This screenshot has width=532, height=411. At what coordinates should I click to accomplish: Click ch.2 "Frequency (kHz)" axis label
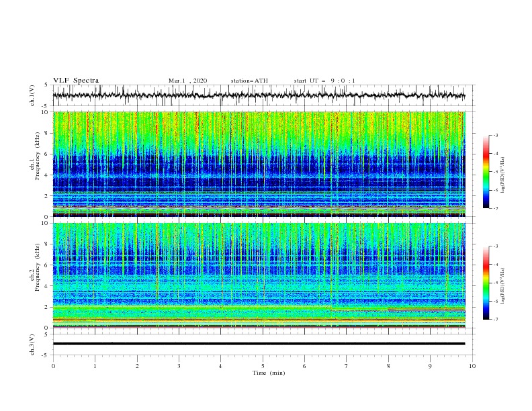pos(38,267)
